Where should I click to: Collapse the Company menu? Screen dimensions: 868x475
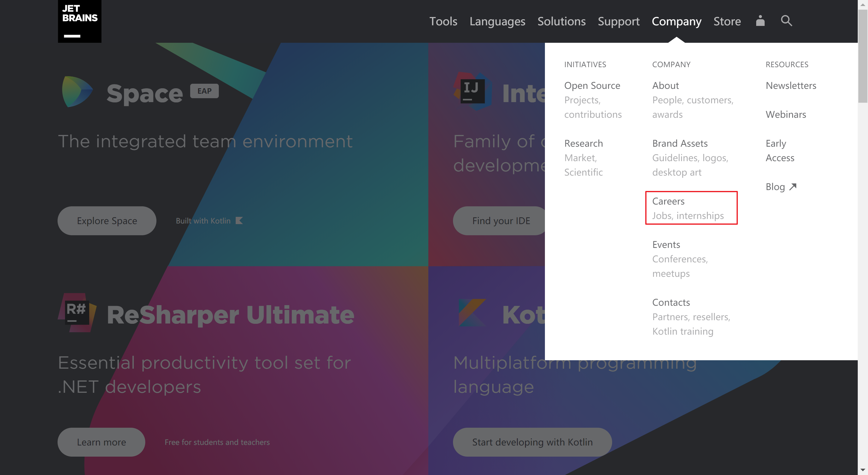click(676, 21)
